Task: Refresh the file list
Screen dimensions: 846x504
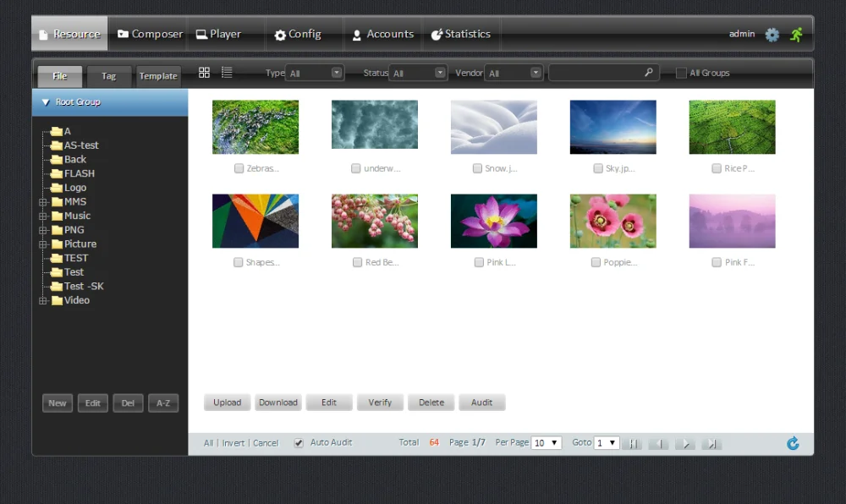Action: tap(793, 443)
